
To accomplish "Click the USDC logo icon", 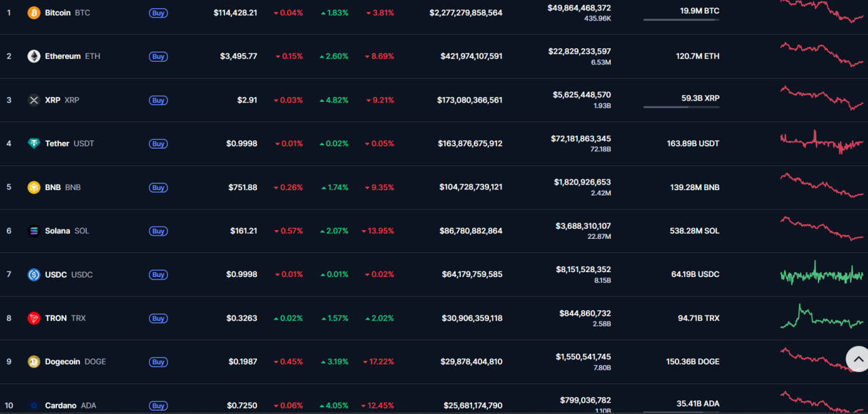I will click(34, 274).
